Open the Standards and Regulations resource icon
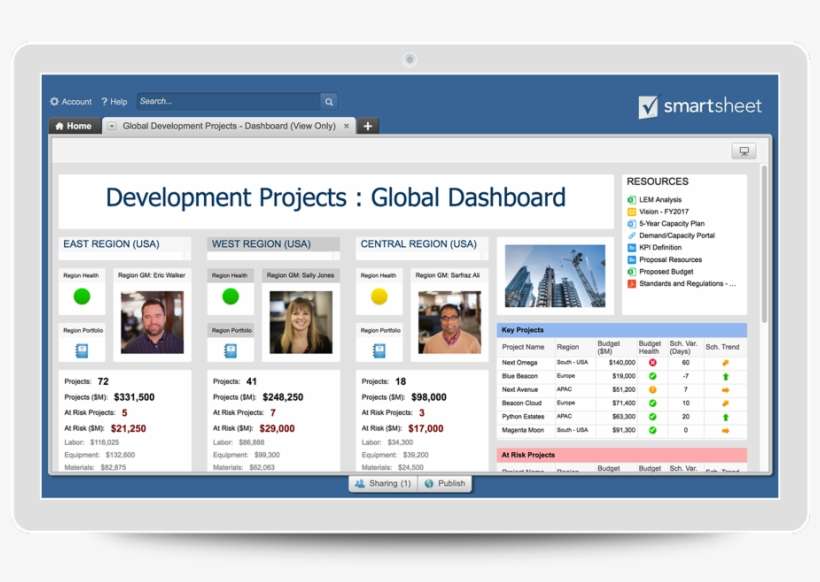Viewport: 820px width, 582px height. click(631, 283)
